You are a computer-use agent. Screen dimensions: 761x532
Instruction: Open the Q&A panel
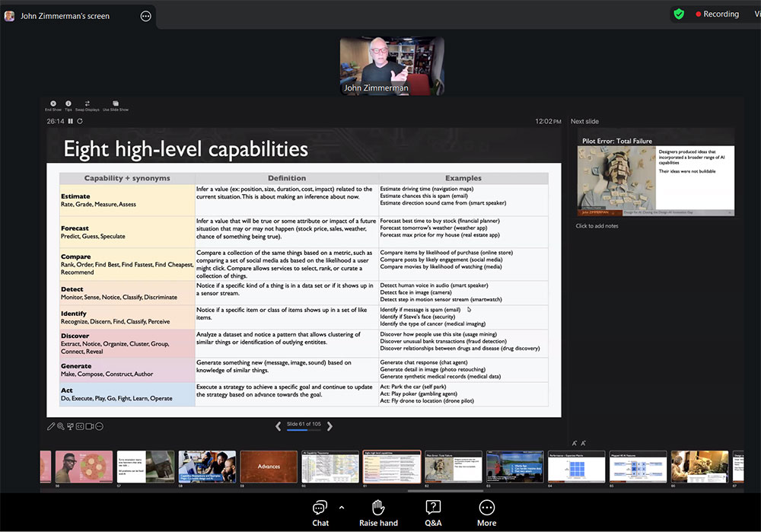tap(433, 508)
